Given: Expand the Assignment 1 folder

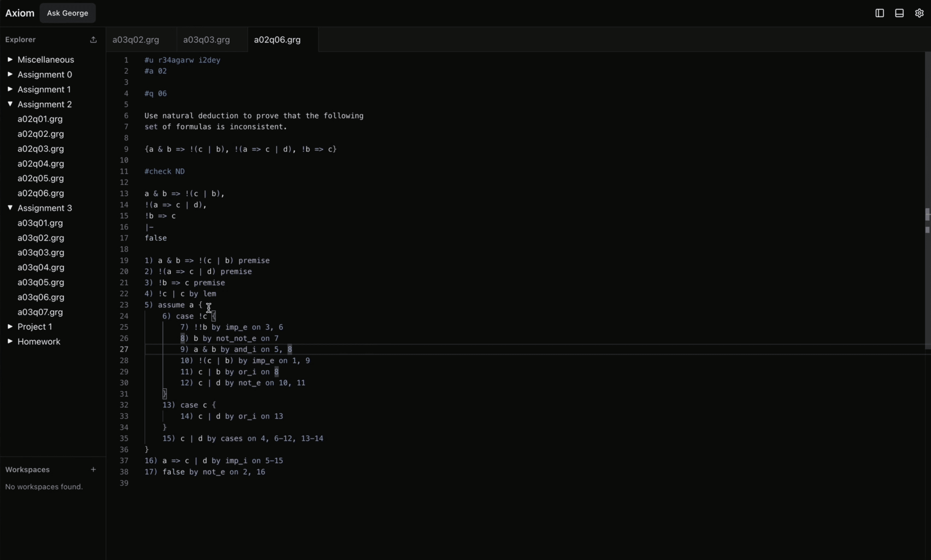Looking at the screenshot, I should (44, 89).
